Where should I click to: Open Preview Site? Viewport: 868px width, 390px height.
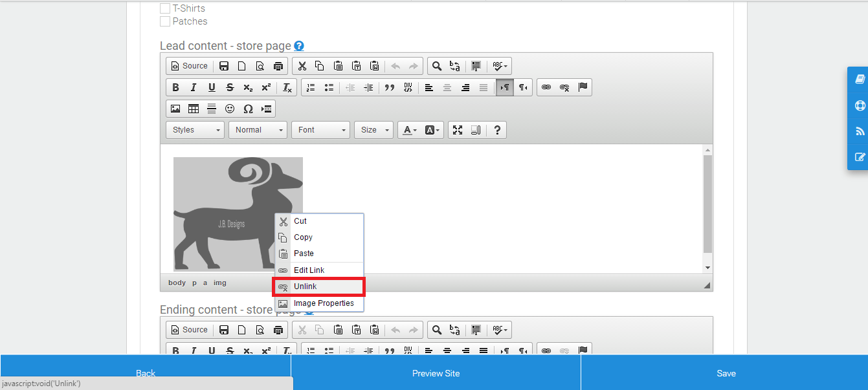coord(436,373)
